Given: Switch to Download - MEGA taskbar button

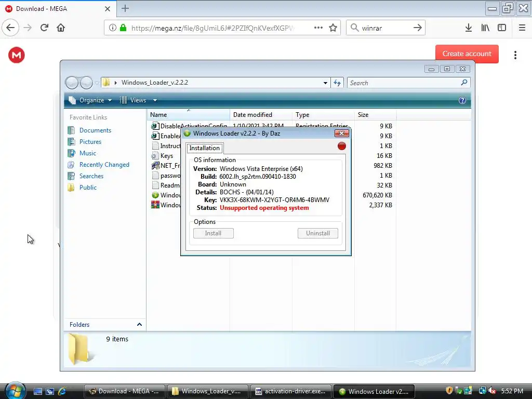Looking at the screenshot, I should (124, 391).
